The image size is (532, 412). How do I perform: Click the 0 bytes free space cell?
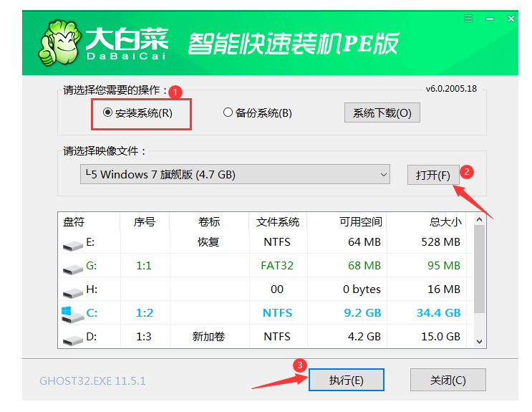coord(362,289)
